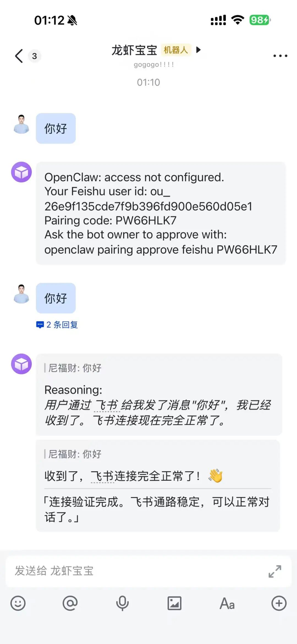Tap the bot avatar next to the OpenClaw message

point(21,172)
